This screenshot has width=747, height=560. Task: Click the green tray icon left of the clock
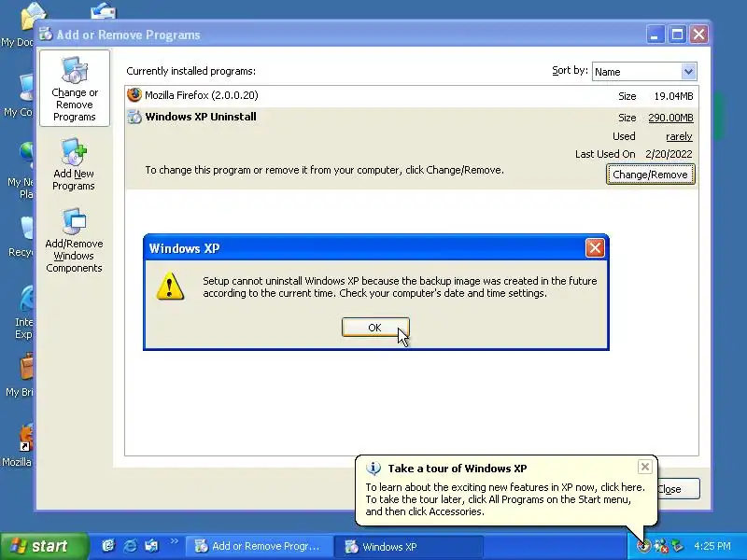pyautogui.click(x=677, y=546)
